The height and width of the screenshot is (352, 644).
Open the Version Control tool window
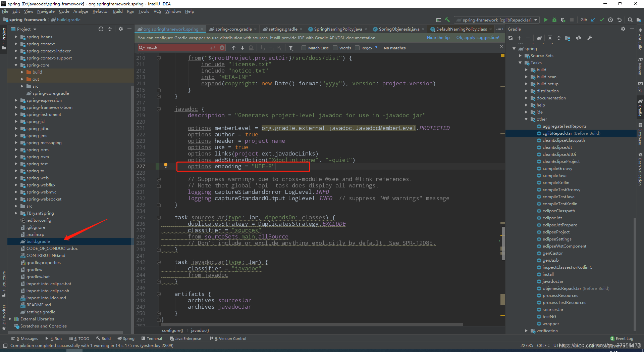click(x=228, y=339)
